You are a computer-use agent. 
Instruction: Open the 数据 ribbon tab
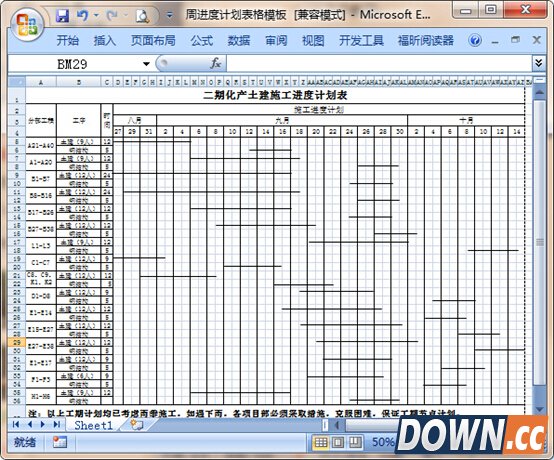click(239, 40)
